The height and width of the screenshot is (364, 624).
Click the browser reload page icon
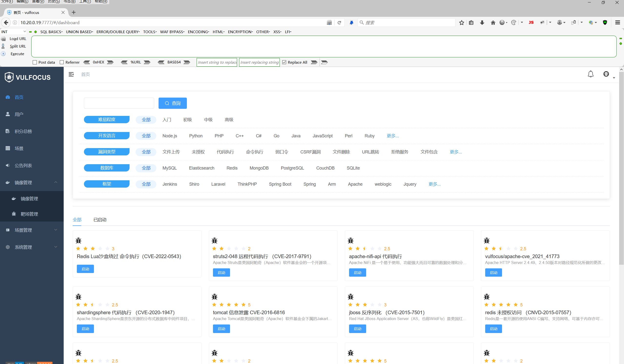tap(339, 22)
